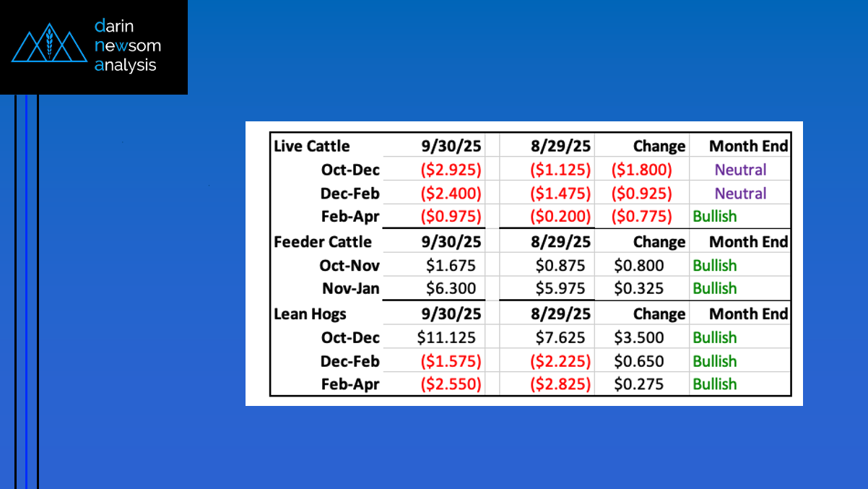
Task: Select the $3.500 change value
Action: coord(638,337)
